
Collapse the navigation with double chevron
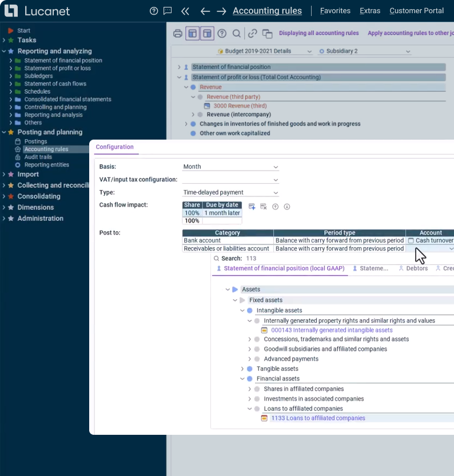click(x=185, y=11)
